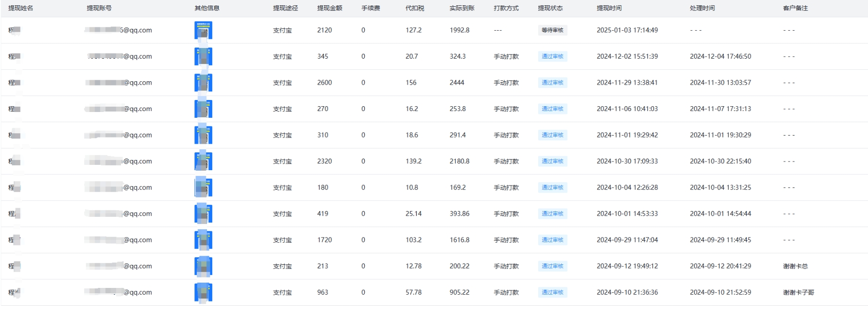Click the 提现金额 column header

pyautogui.click(x=329, y=8)
